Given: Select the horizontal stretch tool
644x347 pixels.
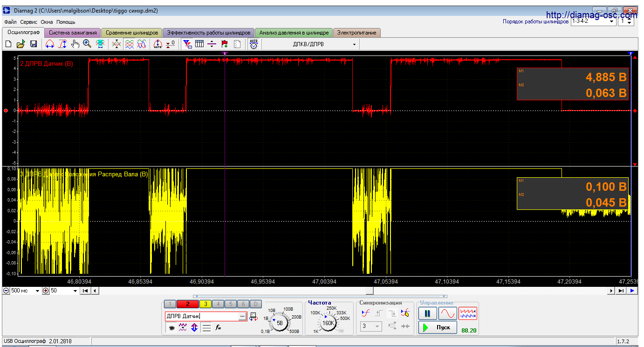Looking at the screenshot, I should [49, 44].
